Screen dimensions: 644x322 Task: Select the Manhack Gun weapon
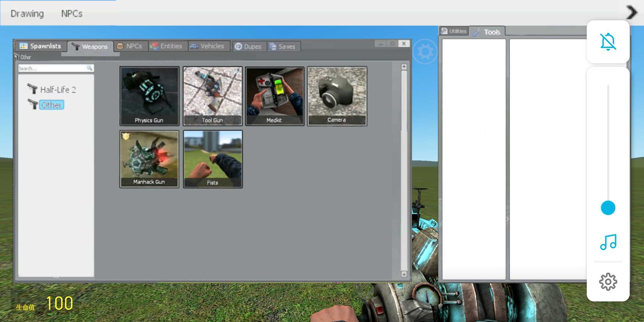click(x=149, y=159)
